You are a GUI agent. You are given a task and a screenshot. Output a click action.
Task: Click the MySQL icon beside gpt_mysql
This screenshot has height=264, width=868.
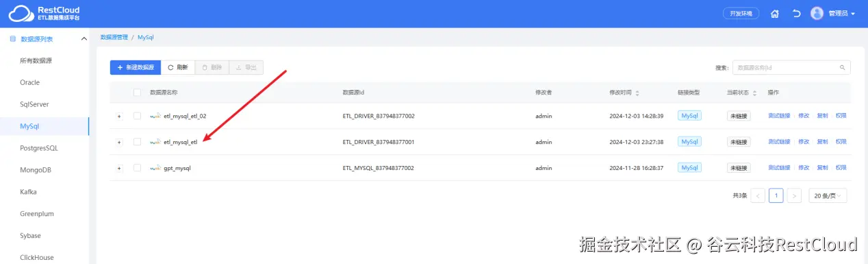click(x=155, y=168)
